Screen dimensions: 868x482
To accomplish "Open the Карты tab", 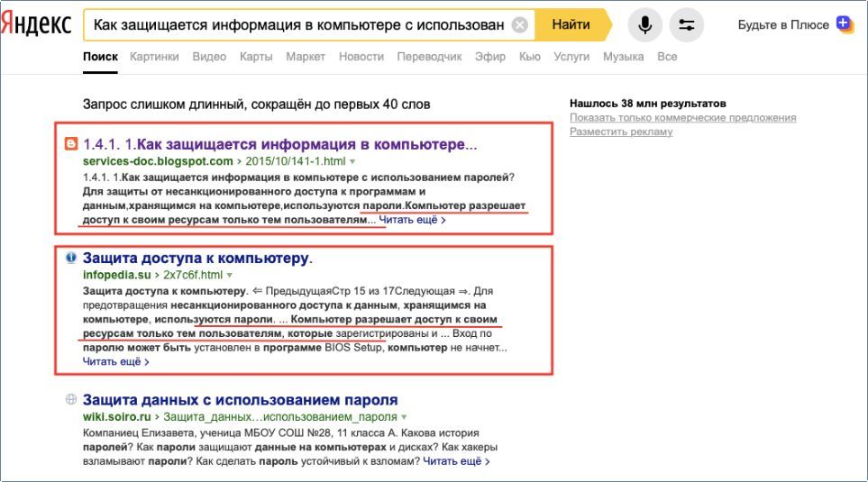I will tap(256, 57).
